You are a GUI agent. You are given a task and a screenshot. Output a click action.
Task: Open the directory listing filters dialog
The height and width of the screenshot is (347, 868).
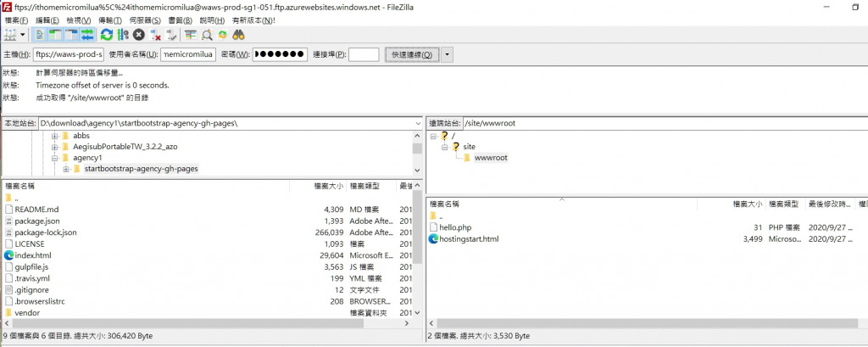coord(191,35)
